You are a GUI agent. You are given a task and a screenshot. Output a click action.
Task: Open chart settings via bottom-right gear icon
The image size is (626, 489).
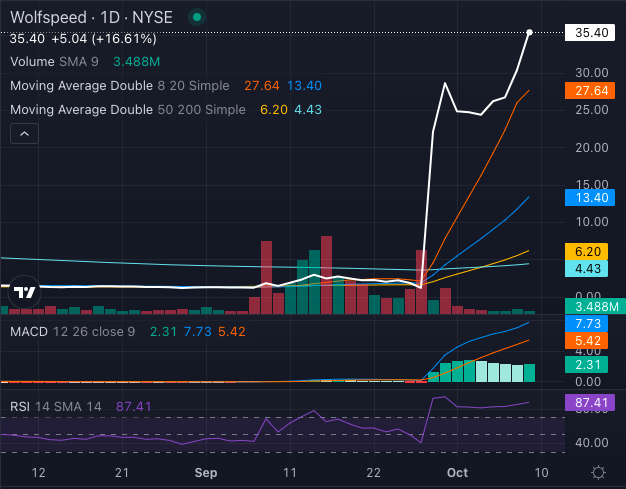pyautogui.click(x=597, y=472)
